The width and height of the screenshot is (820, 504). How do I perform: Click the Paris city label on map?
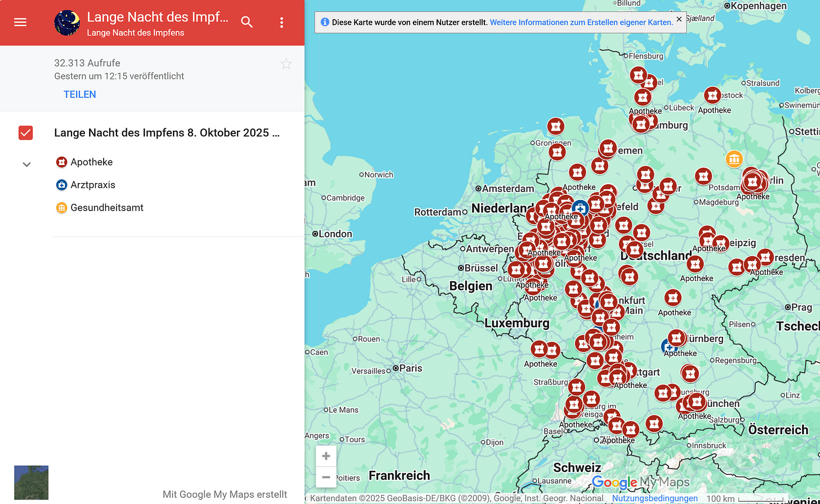tap(411, 368)
